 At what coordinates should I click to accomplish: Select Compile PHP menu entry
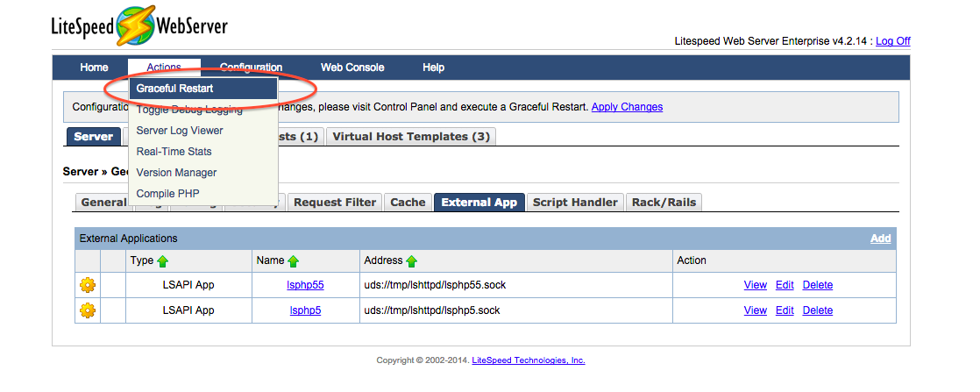(203, 194)
